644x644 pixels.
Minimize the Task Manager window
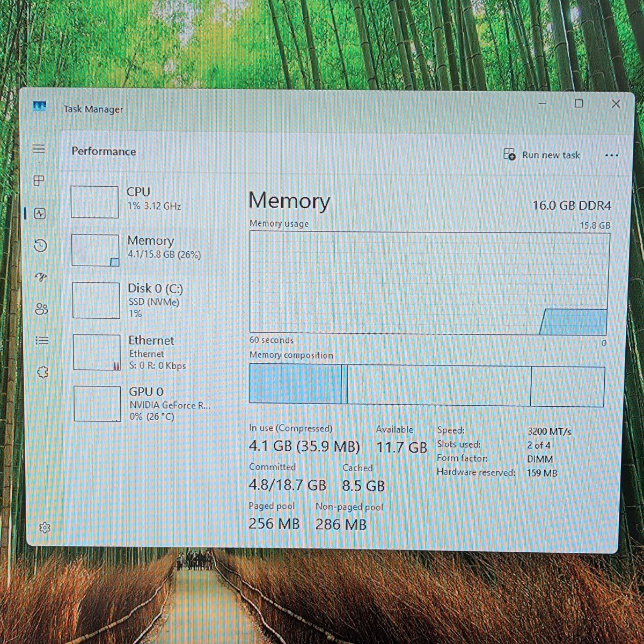pyautogui.click(x=543, y=104)
